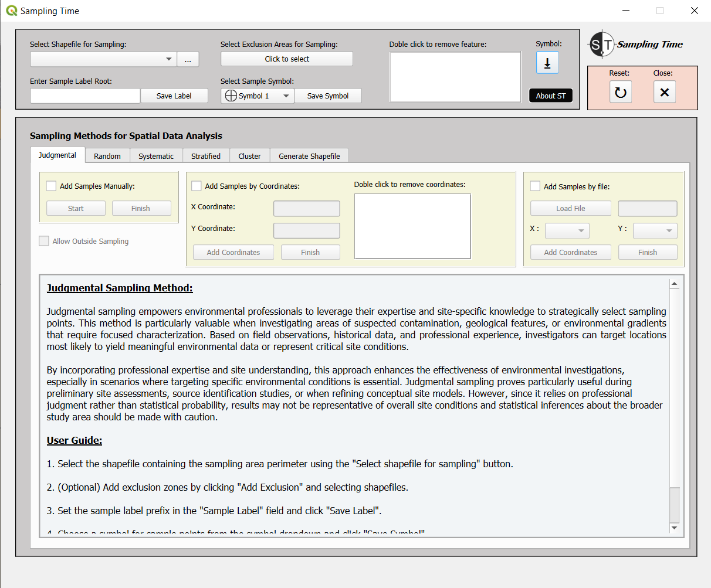Viewport: 711px width, 588px height.
Task: Click Add Coordinates in coordinates panel
Action: pyautogui.click(x=233, y=252)
